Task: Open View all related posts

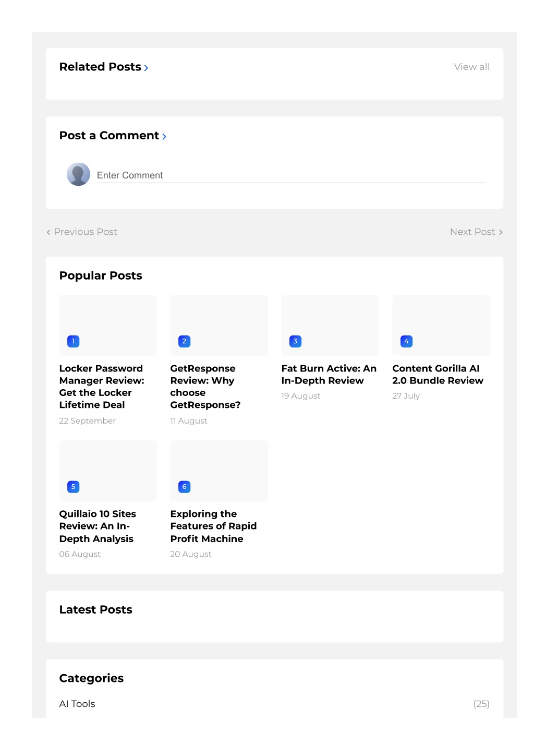Action: (x=472, y=67)
